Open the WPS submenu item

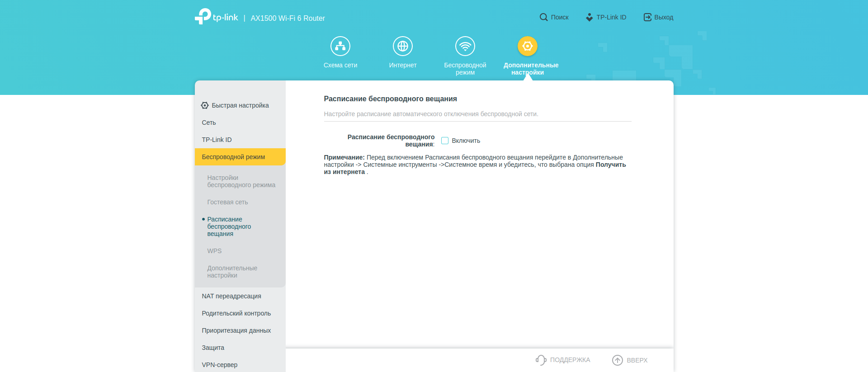(214, 251)
